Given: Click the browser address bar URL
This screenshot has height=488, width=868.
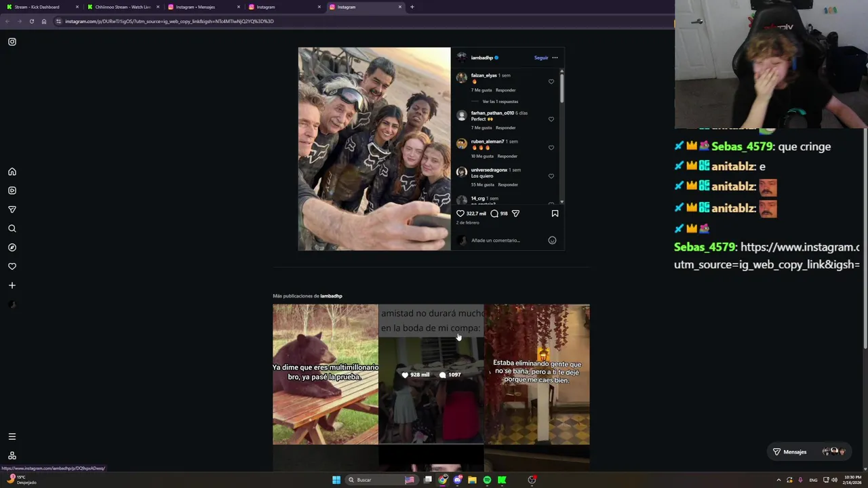Looking at the screenshot, I should (170, 21).
